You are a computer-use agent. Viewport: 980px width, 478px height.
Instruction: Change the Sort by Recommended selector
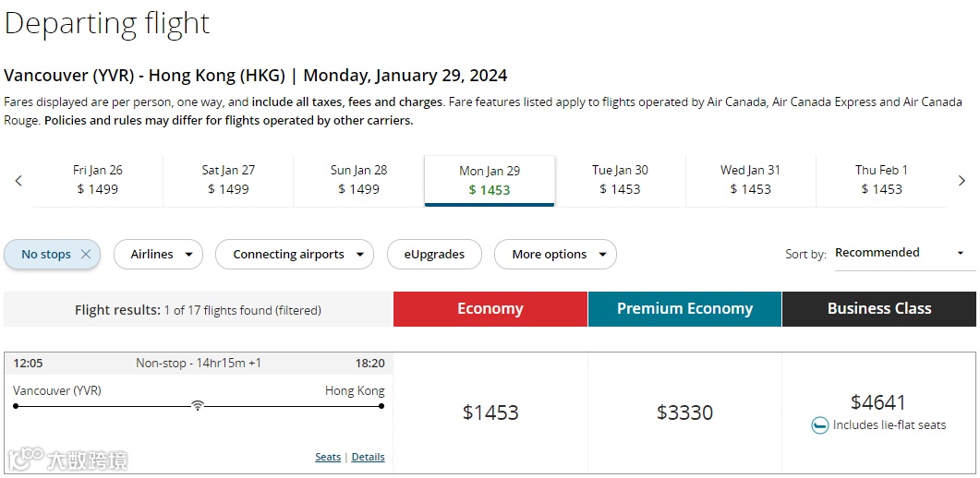tap(899, 253)
